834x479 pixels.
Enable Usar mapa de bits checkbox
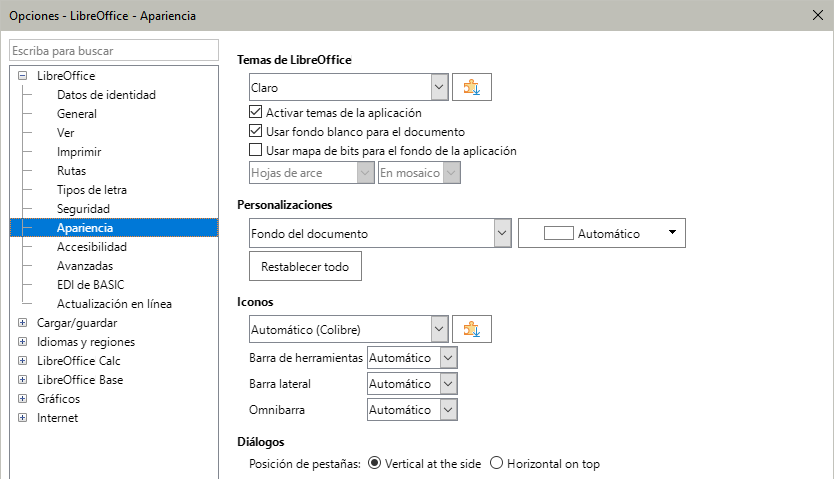[x=255, y=151]
